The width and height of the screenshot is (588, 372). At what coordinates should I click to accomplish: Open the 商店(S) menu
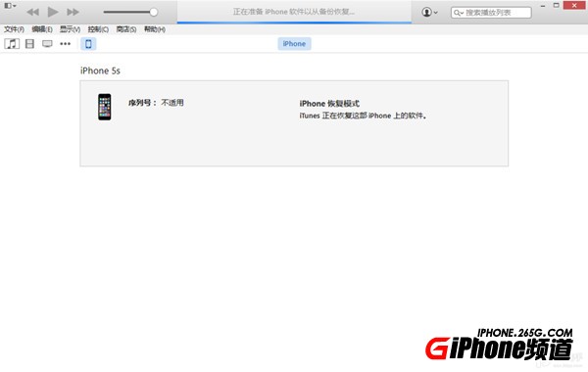point(126,29)
